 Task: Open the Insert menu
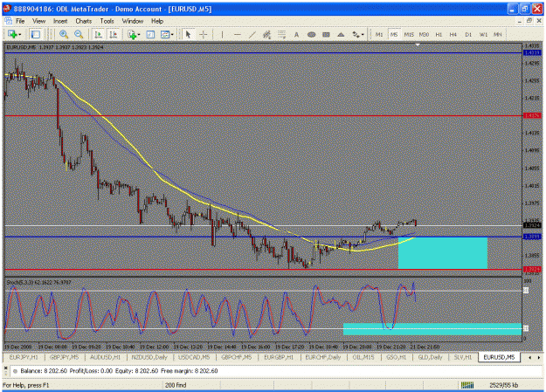(60, 21)
